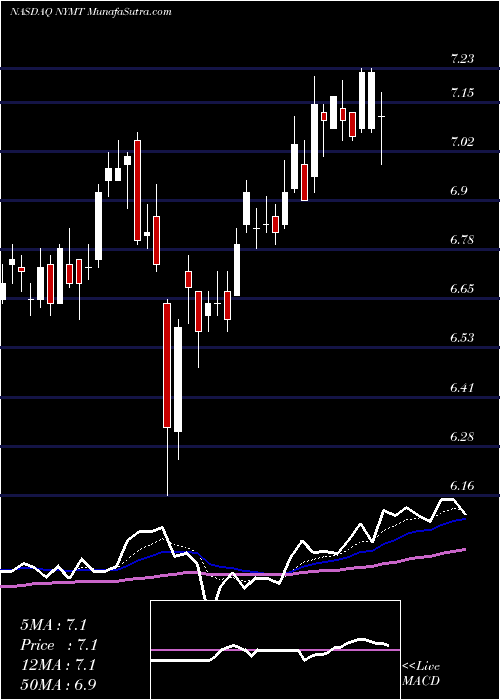Click the 5MA : 7.1 value
Screen dimensions: 500x700
click(x=53, y=625)
